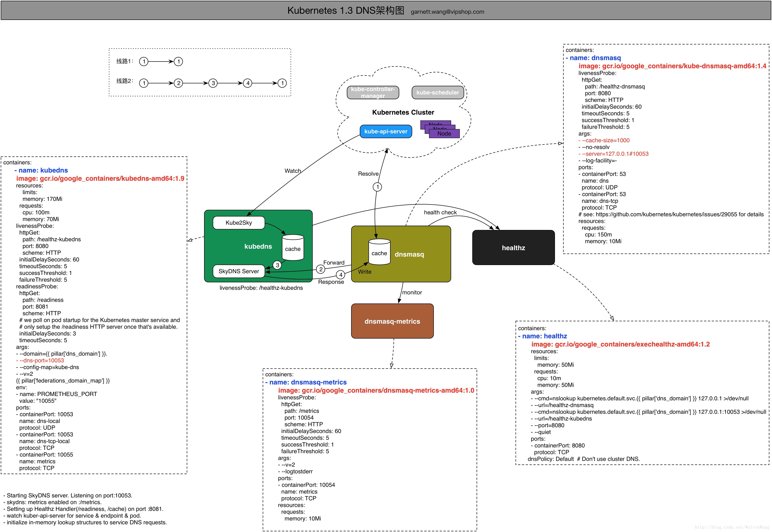Click the kube-dnsmasq-amd64:1.4 image line
The width and height of the screenshot is (772, 532).
point(672,66)
